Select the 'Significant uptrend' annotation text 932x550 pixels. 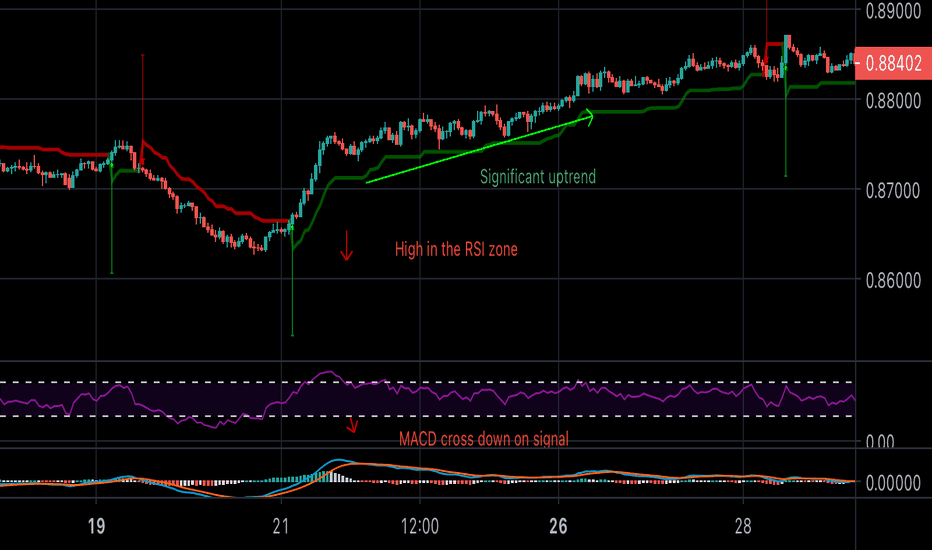tap(537, 177)
